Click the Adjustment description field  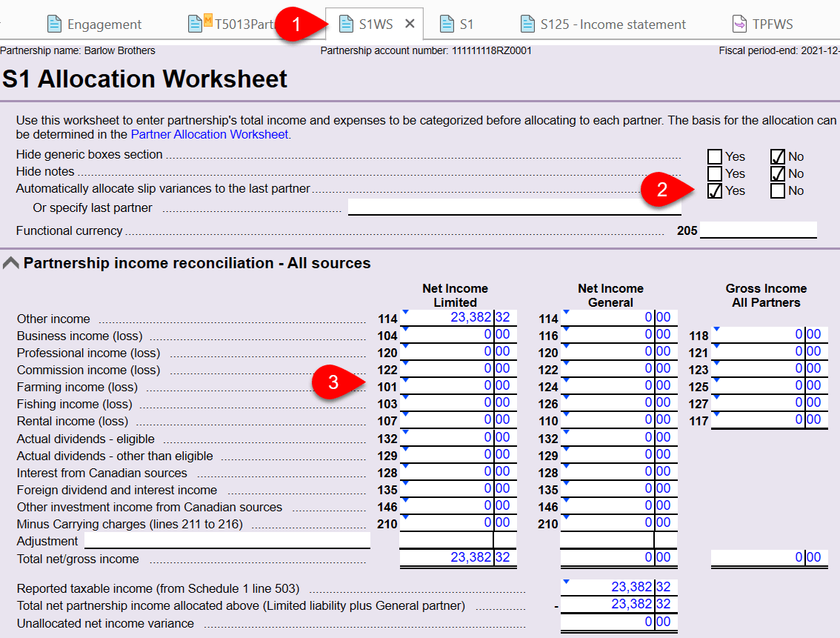click(x=227, y=540)
